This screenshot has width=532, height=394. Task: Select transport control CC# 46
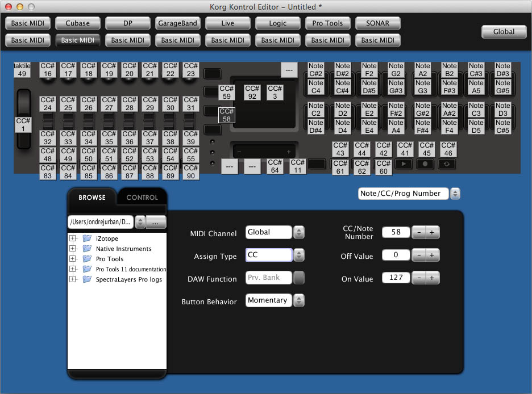click(x=448, y=149)
